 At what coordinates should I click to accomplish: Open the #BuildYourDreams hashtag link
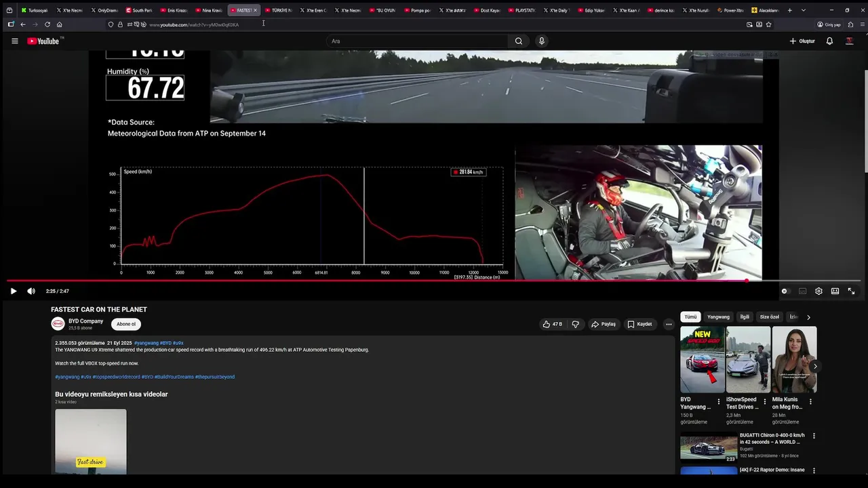click(x=174, y=377)
